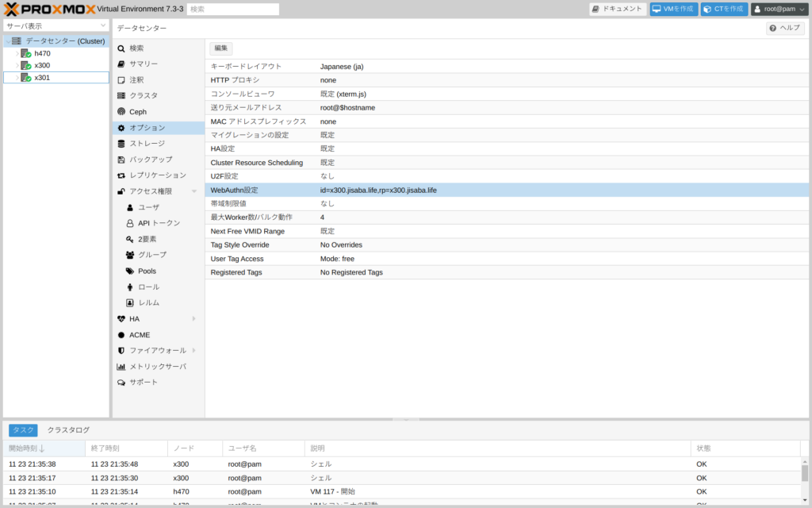Expand the HA submenu arrow
The width and height of the screenshot is (812, 508).
(x=193, y=319)
